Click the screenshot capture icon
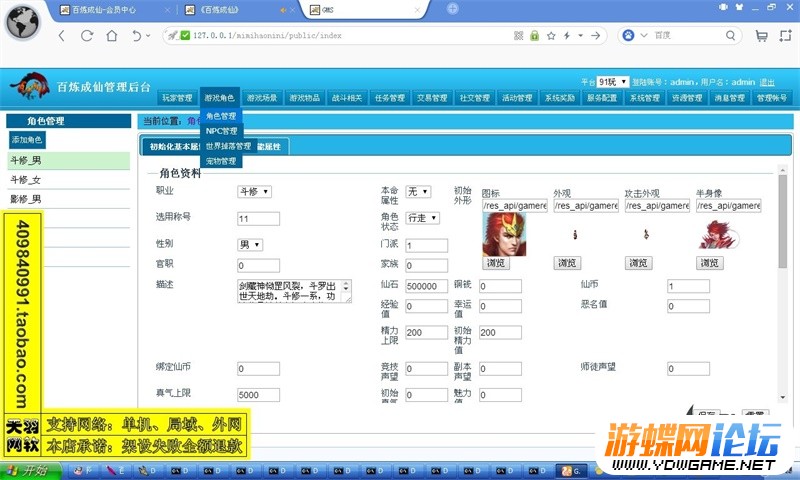Viewport: 800px width, 480px height. (x=786, y=36)
